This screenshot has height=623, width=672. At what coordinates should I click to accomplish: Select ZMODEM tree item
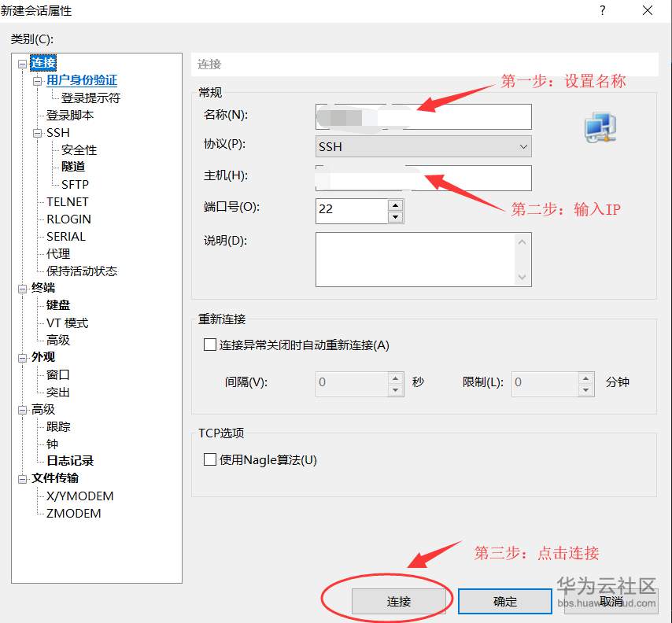click(74, 514)
